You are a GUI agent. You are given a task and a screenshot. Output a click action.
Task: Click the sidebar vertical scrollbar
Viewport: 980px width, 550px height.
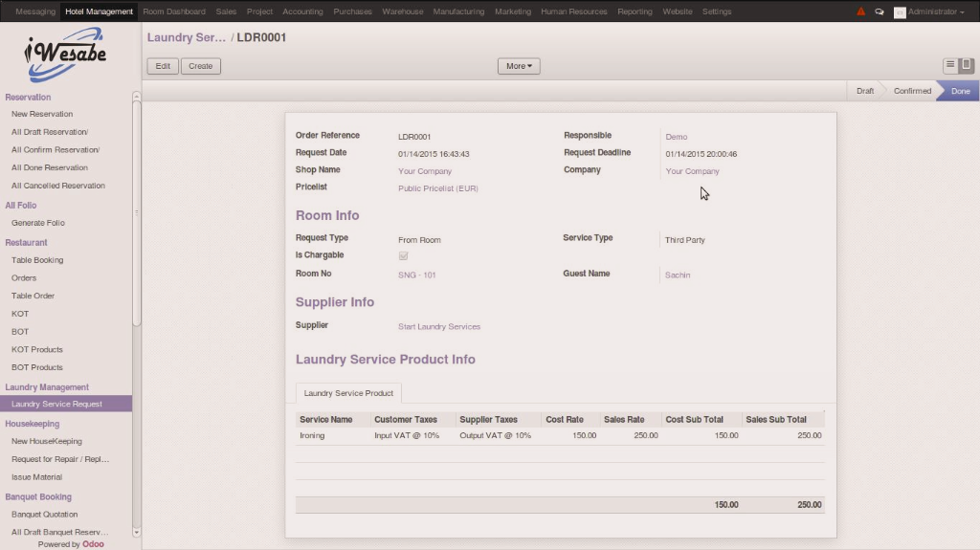point(137,210)
